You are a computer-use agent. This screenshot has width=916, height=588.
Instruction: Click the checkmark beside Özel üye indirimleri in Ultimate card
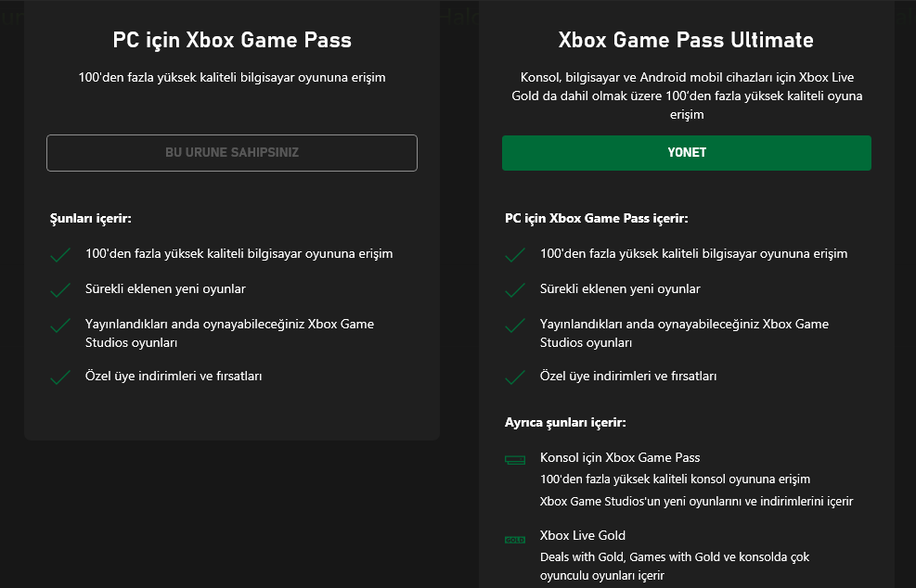coord(515,377)
